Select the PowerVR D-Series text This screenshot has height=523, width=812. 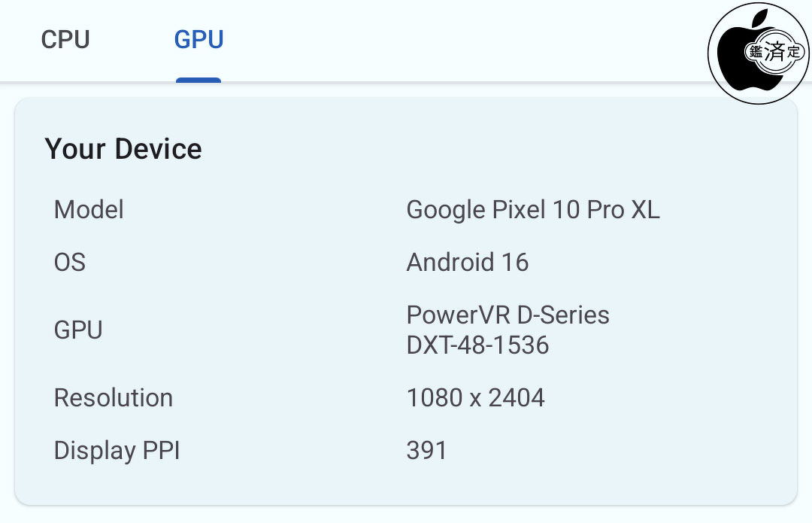pyautogui.click(x=508, y=315)
